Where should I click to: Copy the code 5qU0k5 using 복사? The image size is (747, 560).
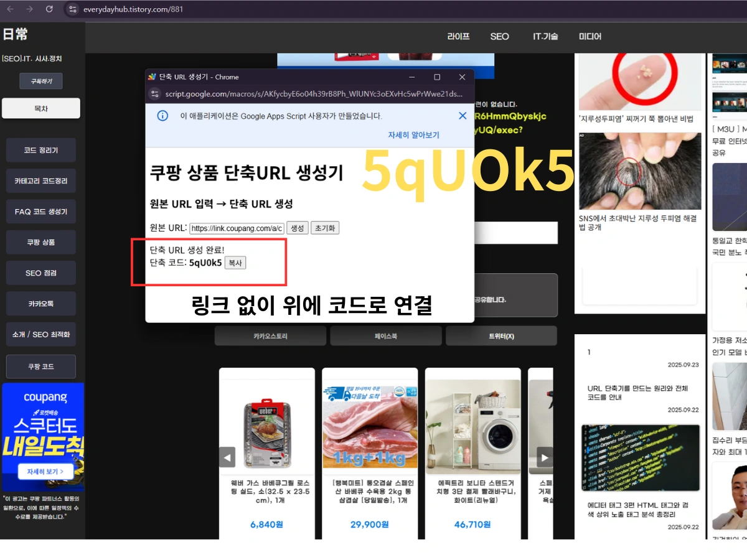(235, 263)
